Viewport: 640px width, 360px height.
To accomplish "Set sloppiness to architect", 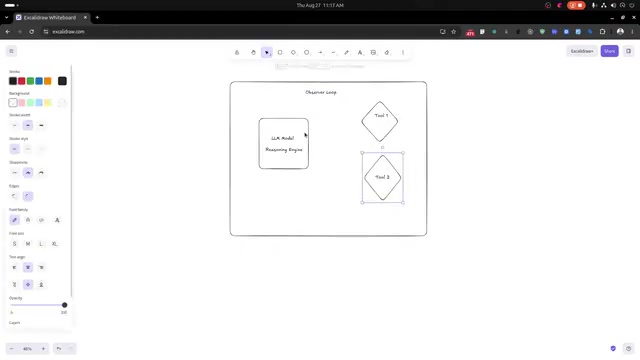I will [x=14, y=173].
